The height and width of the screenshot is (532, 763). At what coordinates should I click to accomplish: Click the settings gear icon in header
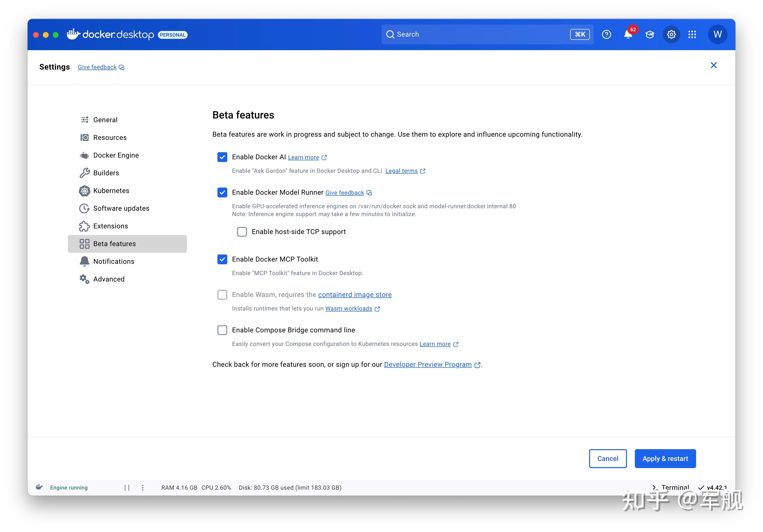671,34
